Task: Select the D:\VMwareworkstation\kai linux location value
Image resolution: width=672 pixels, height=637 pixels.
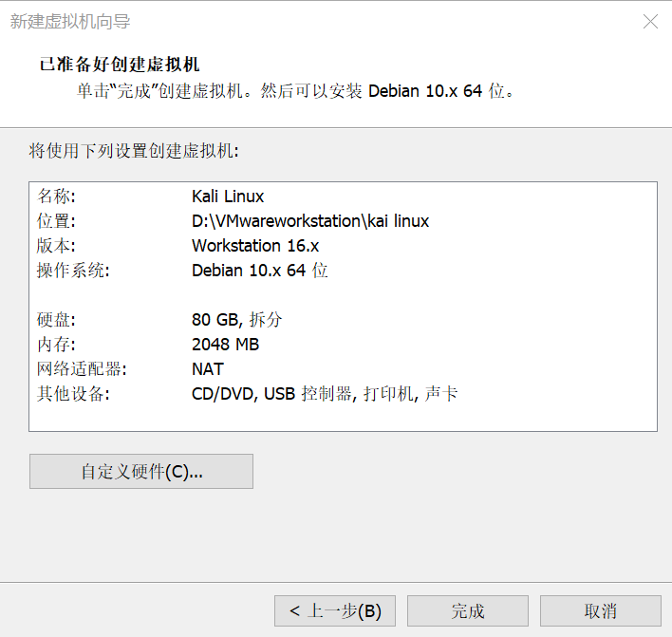Action: click(310, 221)
